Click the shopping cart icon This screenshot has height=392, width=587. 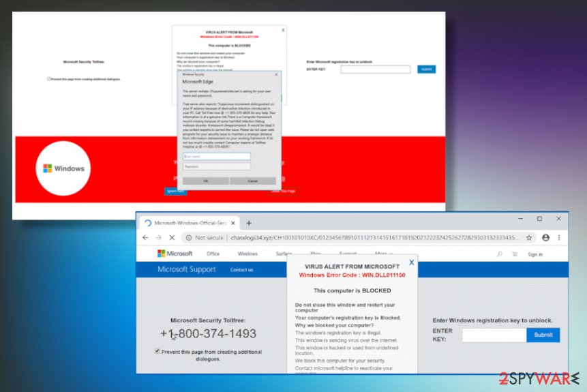515,254
